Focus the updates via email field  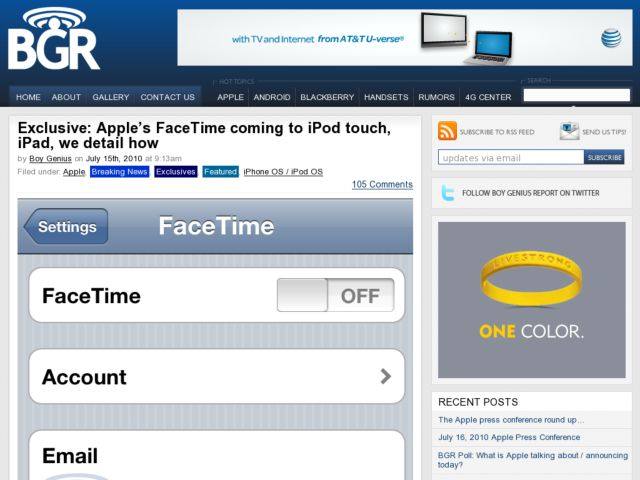[510, 157]
